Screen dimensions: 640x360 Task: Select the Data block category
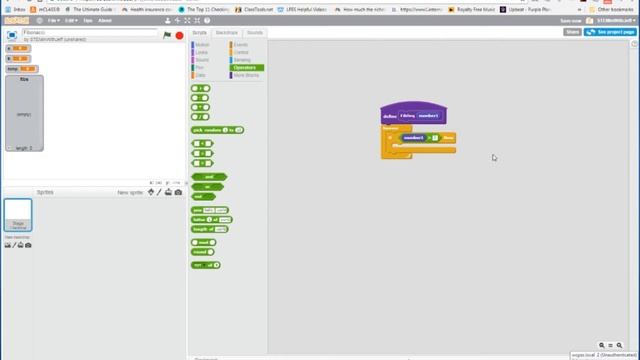pyautogui.click(x=199, y=75)
